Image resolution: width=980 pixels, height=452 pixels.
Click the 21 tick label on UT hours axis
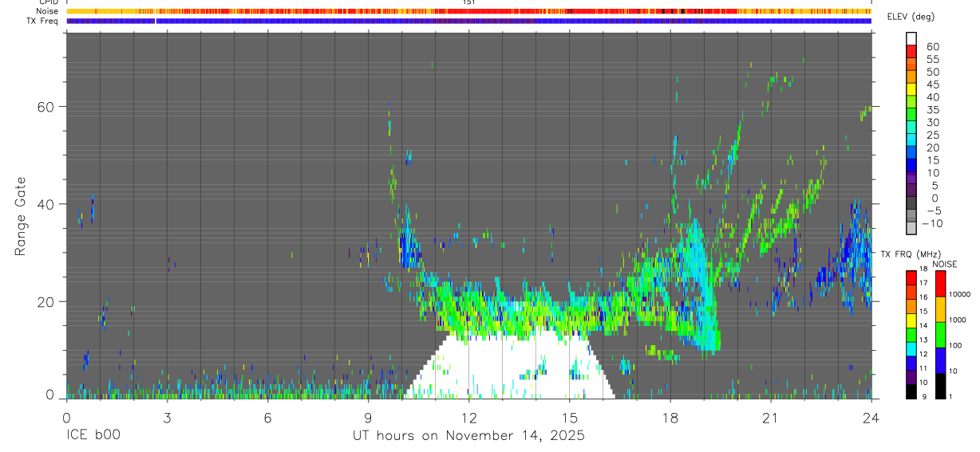(x=770, y=418)
